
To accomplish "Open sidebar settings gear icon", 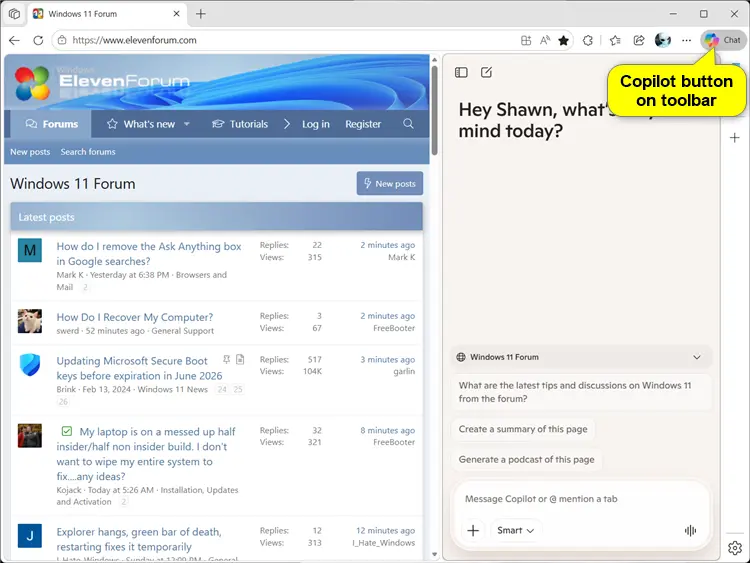I will point(735,548).
